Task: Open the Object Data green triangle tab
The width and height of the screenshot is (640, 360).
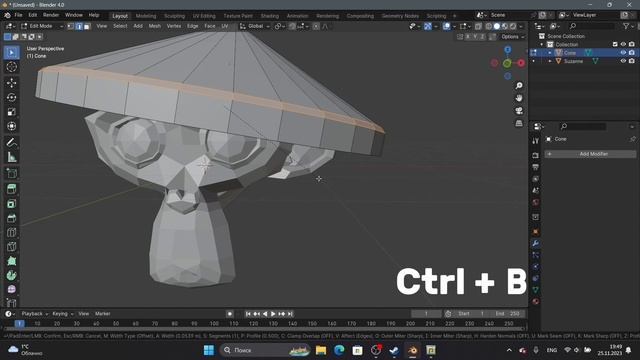Action: (x=536, y=290)
